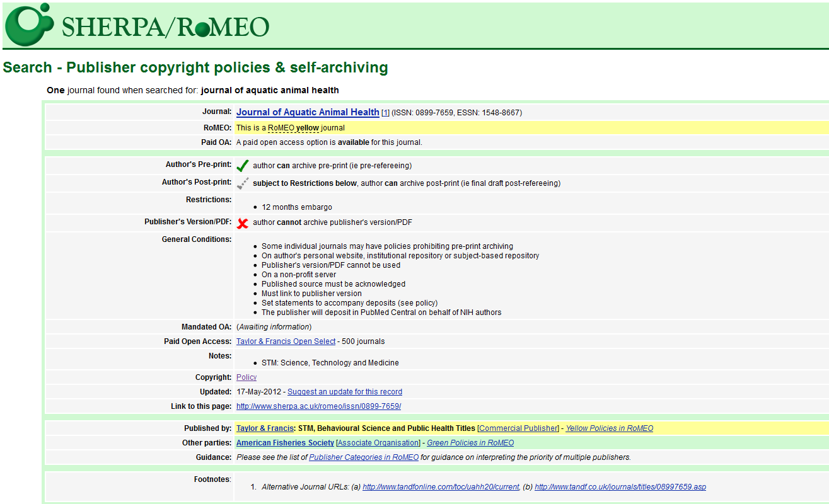The image size is (829, 504).
Task: Click the Commercial Publisher category link
Action: 518,428
